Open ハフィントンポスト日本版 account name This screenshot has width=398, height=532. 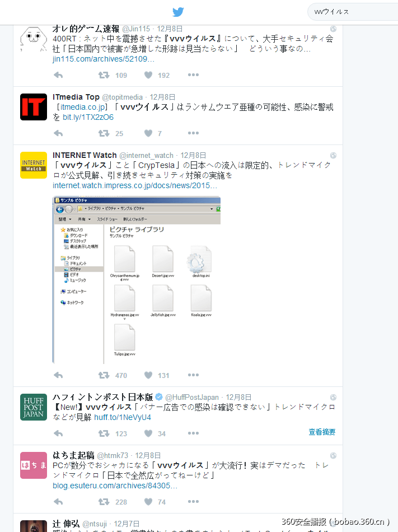point(103,397)
